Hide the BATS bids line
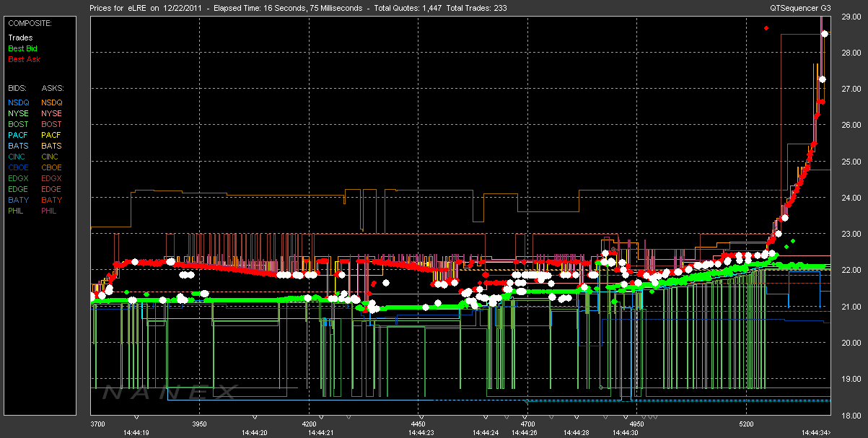This screenshot has height=438, width=868. (x=19, y=146)
